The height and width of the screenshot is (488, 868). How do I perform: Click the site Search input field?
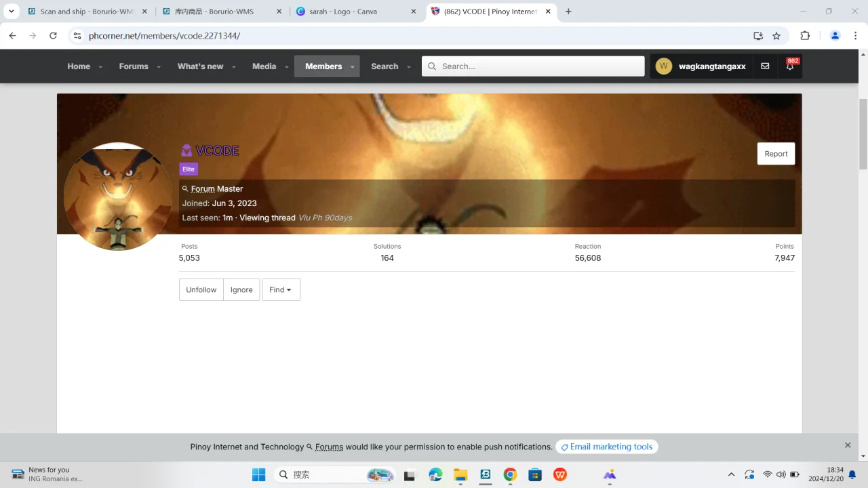point(533,66)
